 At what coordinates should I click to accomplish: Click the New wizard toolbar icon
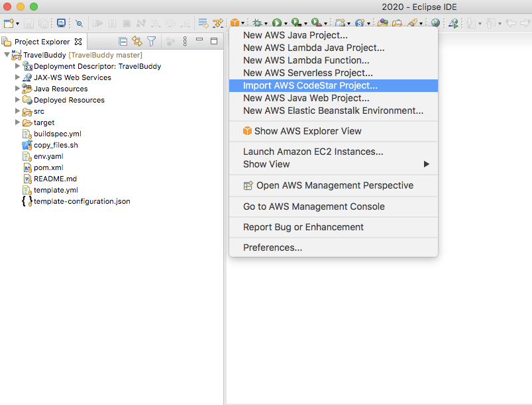pos(9,23)
